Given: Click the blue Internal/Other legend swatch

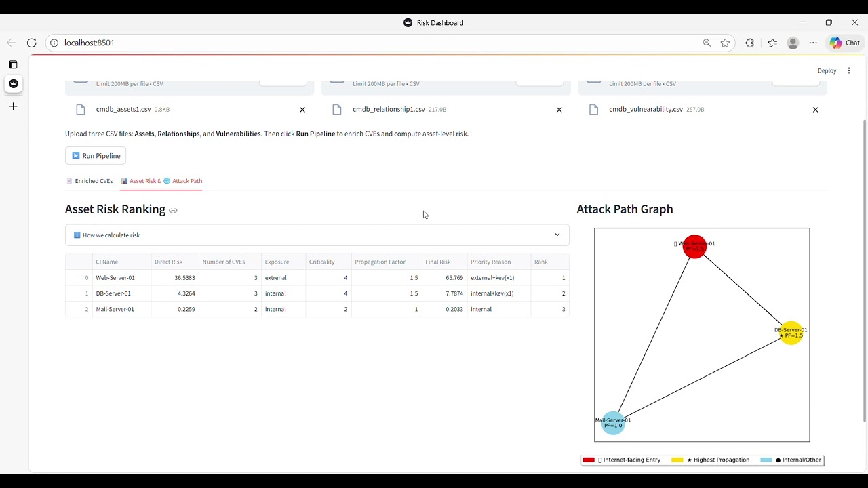Looking at the screenshot, I should 766,460.
